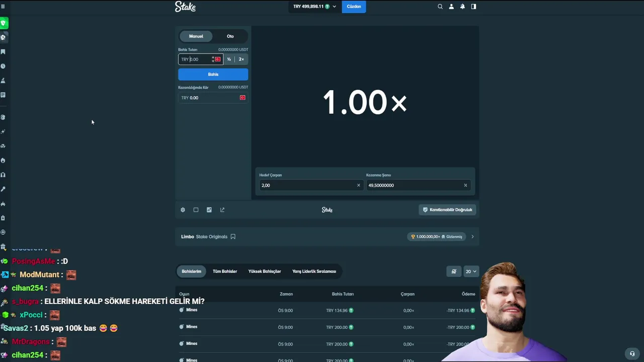Open the flame Stake Originals sidebar icon
This screenshot has height=362, width=644.
pos(3,160)
